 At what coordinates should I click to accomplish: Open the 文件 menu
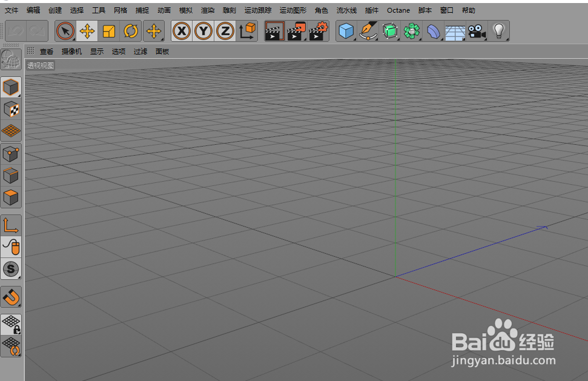tap(12, 10)
